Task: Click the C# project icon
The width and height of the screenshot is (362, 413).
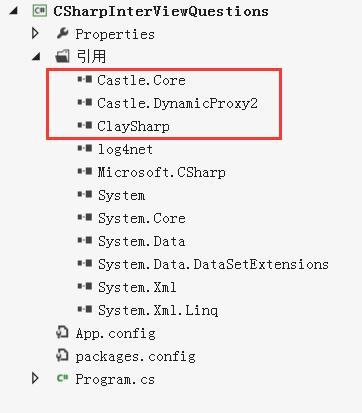Action: coord(40,11)
